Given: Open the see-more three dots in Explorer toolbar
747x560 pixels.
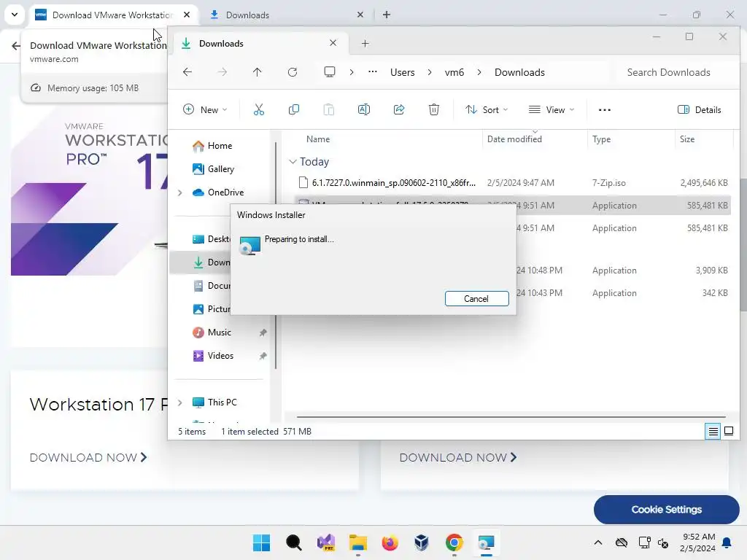Looking at the screenshot, I should click(605, 110).
